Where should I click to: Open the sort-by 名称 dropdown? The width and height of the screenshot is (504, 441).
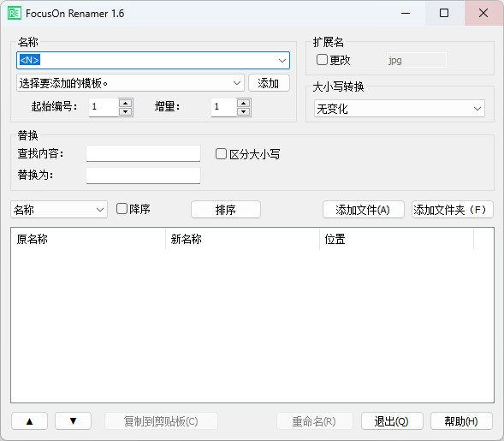[x=100, y=210]
